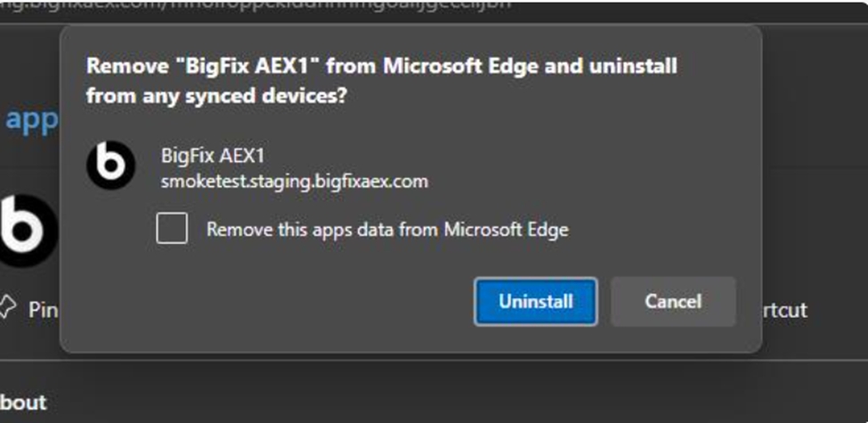Select the partially visible "Pin" label
868x423 pixels.
tap(42, 310)
